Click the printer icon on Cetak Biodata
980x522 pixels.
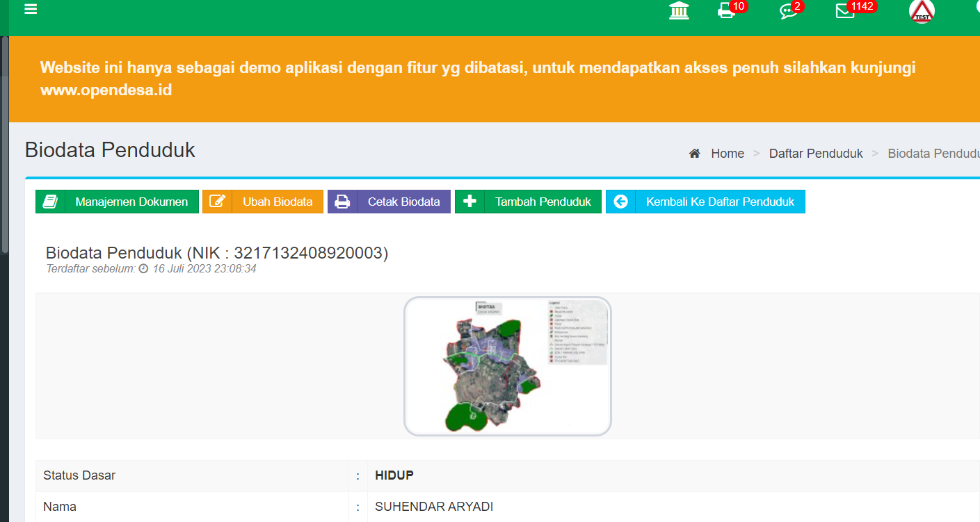[342, 201]
